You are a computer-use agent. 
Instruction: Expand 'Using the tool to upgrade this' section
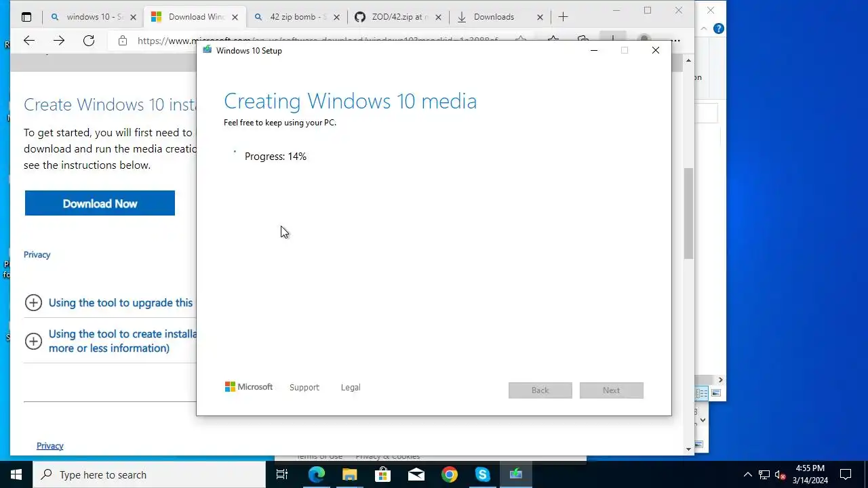pyautogui.click(x=109, y=303)
